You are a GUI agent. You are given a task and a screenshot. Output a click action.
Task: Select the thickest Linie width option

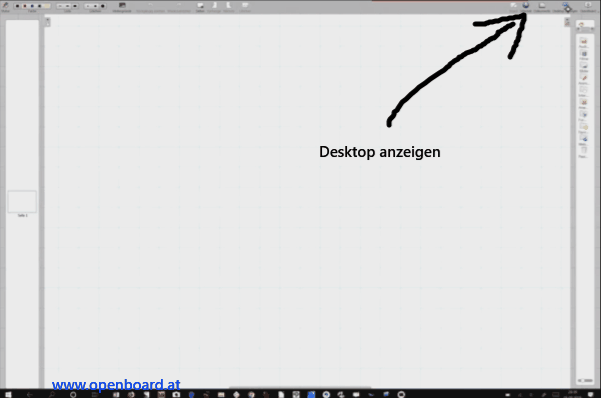pyautogui.click(x=75, y=6)
